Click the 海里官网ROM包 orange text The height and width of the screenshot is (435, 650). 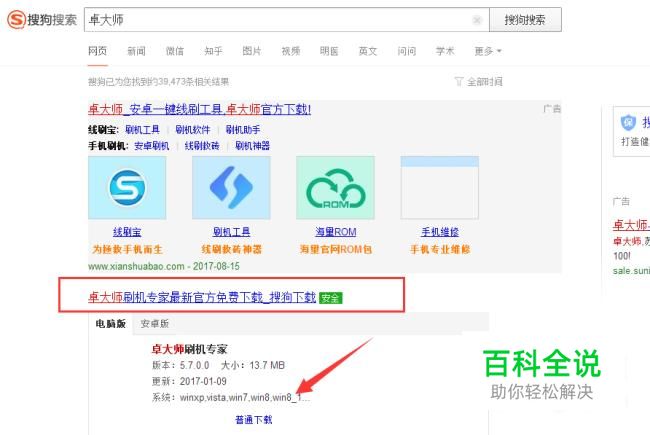(336, 249)
